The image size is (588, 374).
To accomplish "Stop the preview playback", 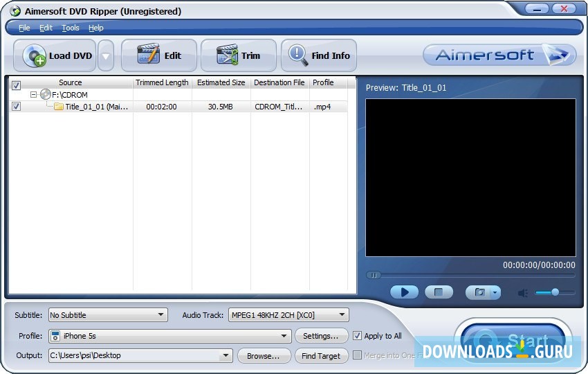I will pos(439,292).
